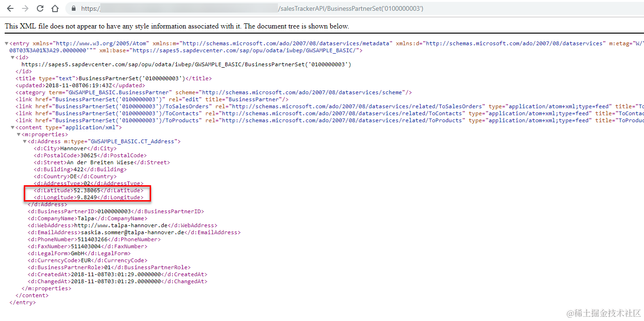Click the CreatedAt timestamp line

pyautogui.click(x=118, y=274)
